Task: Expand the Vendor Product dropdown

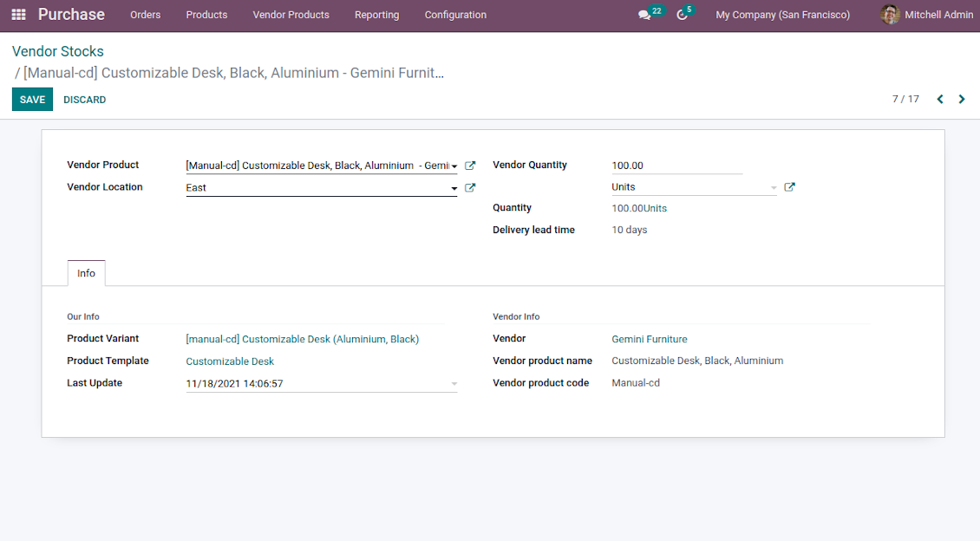Action: tap(454, 166)
